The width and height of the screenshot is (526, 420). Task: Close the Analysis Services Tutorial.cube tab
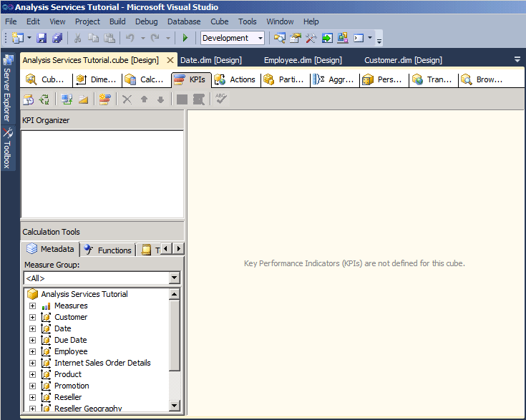coord(170,60)
